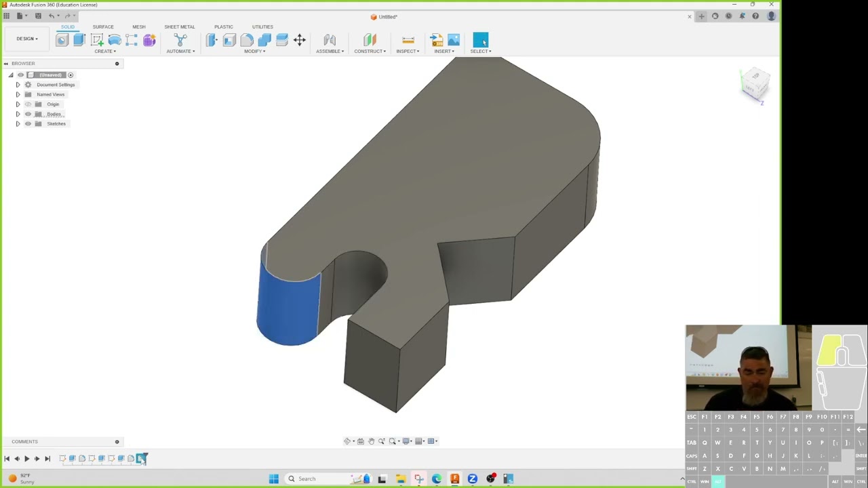The height and width of the screenshot is (488, 868).
Task: Activate the Unsaved component radio button
Action: pos(71,75)
